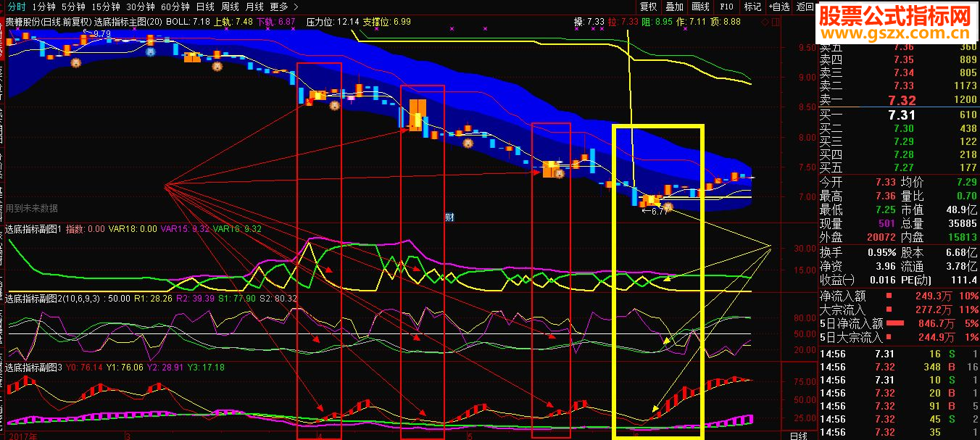The image size is (980, 440).
Task: Select the 卖三 ask row at 7.34
Action: point(898,73)
